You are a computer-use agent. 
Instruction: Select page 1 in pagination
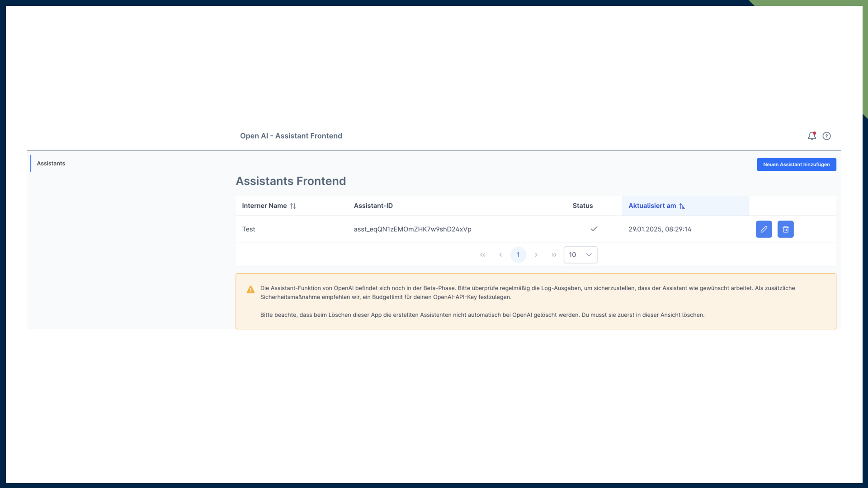point(518,255)
